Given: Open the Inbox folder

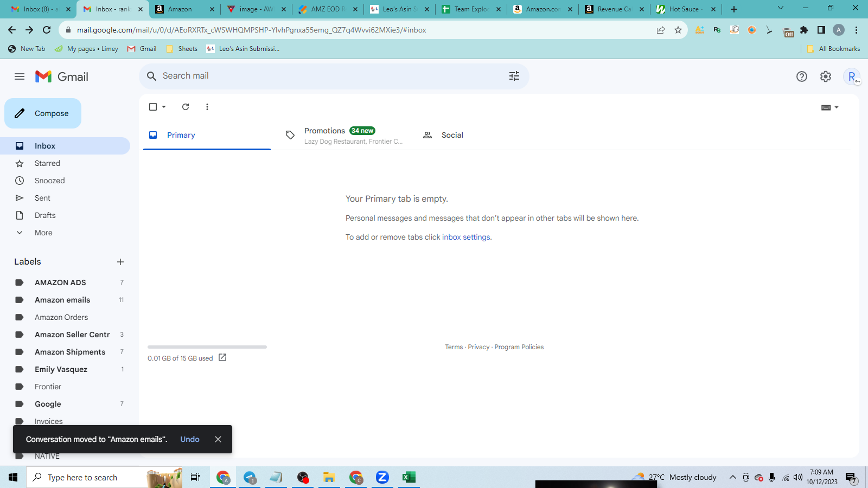Looking at the screenshot, I should coord(65,146).
